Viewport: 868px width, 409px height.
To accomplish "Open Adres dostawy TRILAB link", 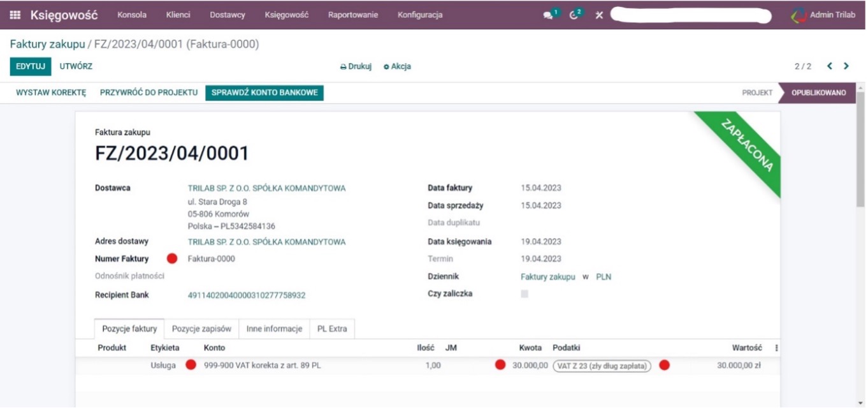I will tap(266, 242).
